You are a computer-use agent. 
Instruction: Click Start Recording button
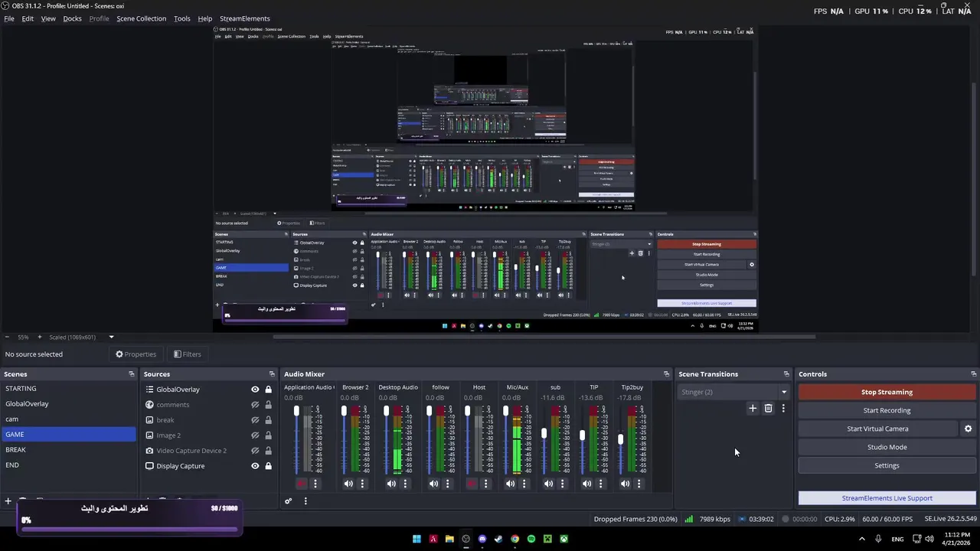[887, 410]
